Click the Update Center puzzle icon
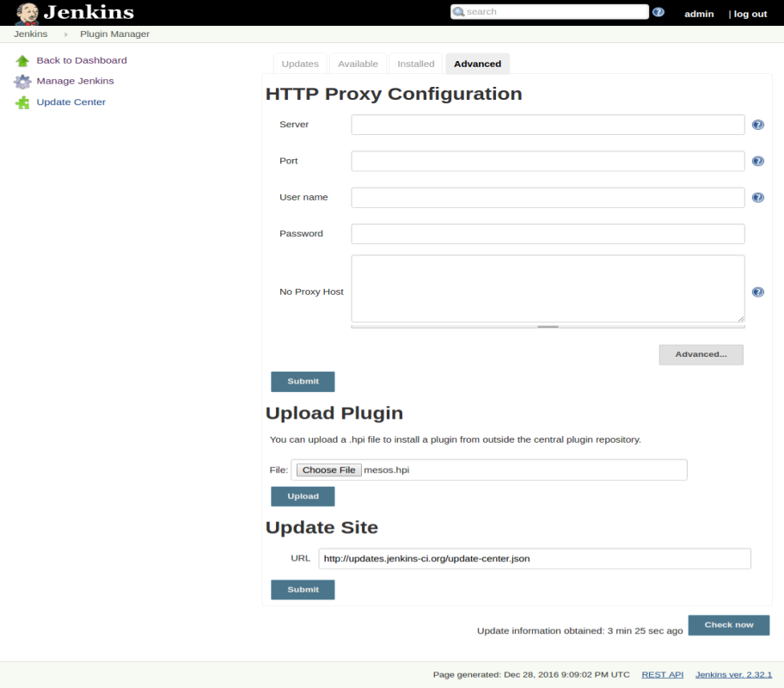This screenshot has width=784, height=688. 22,102
